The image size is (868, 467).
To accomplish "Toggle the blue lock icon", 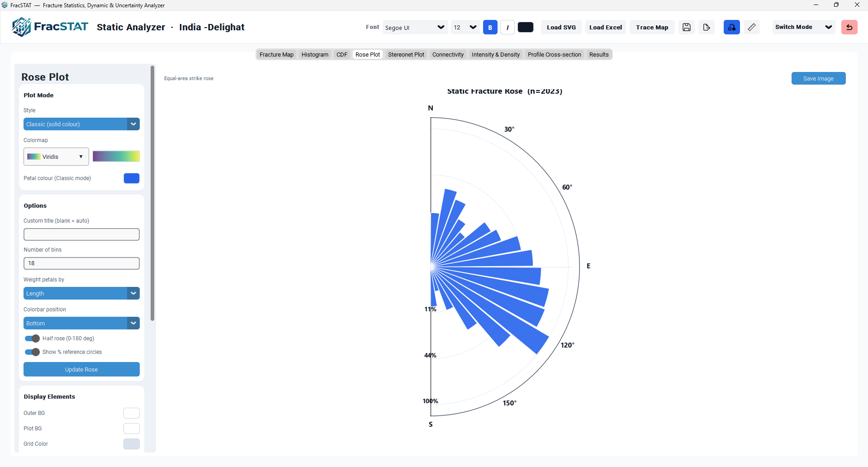I will tap(731, 27).
